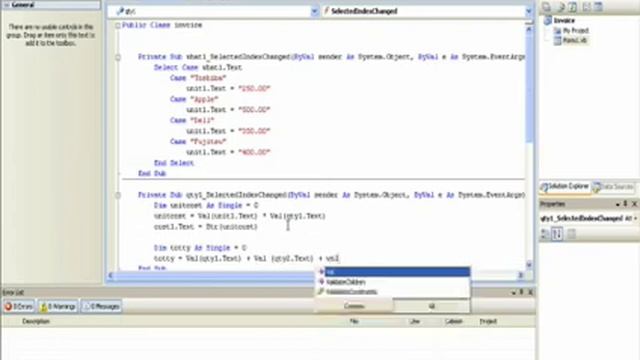Screen dimensions: 640x360
Task: Open the Error List window position menu
Action: click(513, 293)
